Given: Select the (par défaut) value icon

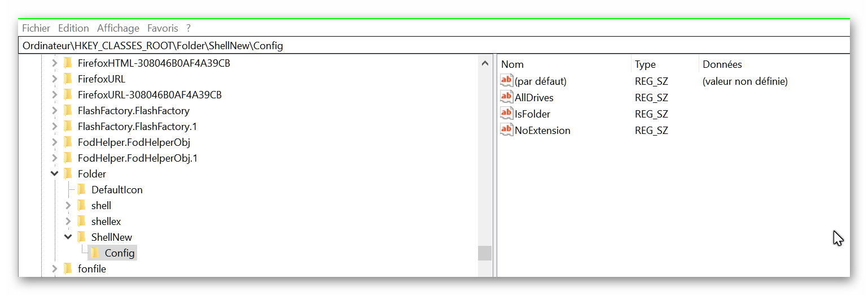Looking at the screenshot, I should tap(506, 81).
